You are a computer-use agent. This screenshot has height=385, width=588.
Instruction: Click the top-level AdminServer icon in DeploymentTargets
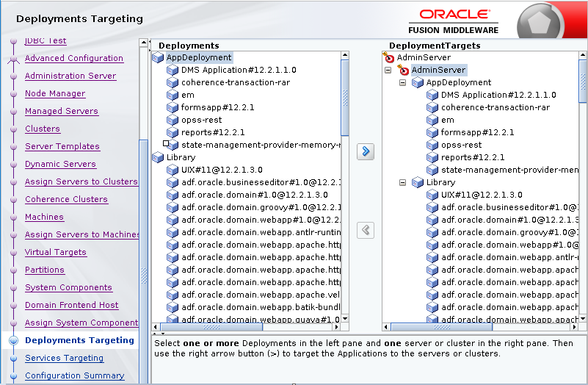[389, 57]
